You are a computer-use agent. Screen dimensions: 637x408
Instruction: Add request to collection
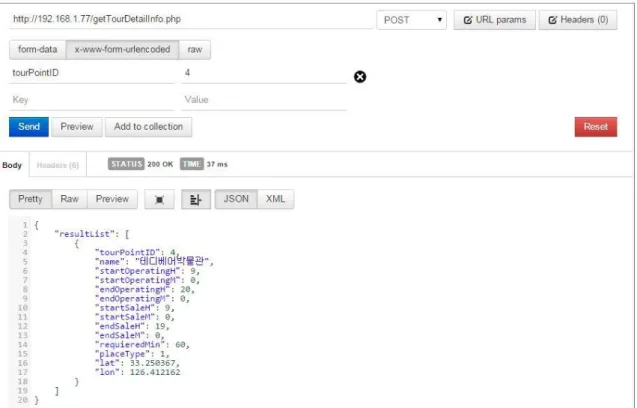pyautogui.click(x=148, y=127)
